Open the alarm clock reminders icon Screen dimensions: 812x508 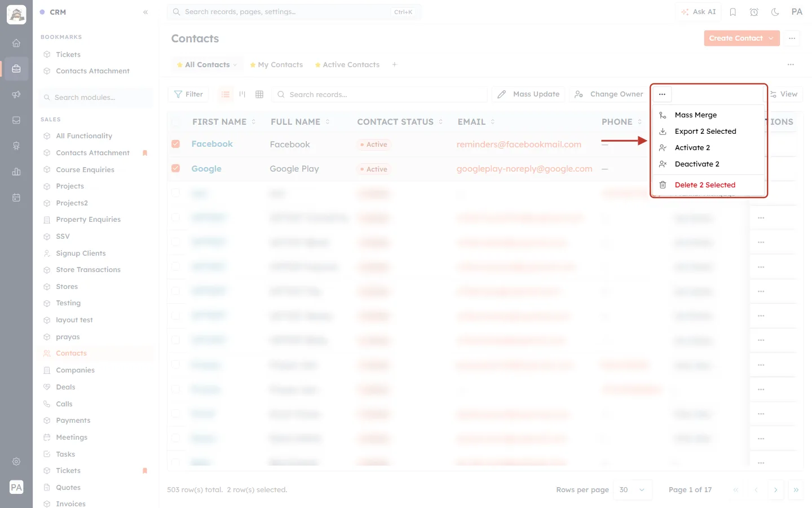[754, 12]
